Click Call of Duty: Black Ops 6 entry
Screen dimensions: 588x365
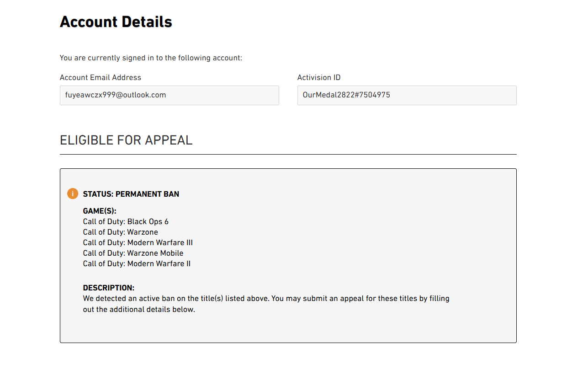126,221
